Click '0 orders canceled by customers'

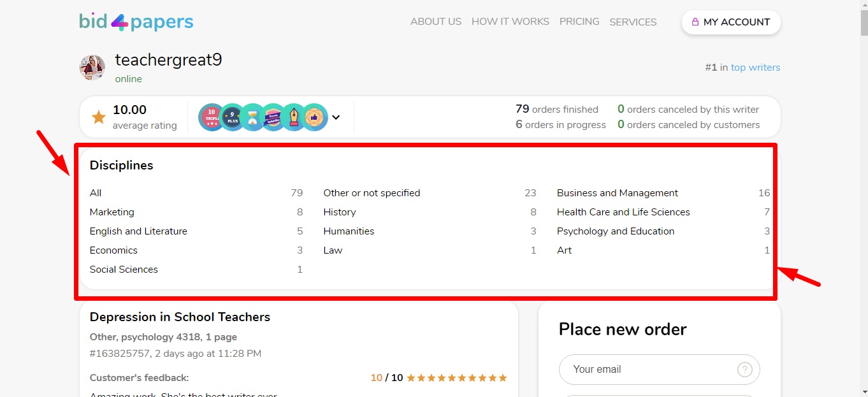(x=689, y=125)
